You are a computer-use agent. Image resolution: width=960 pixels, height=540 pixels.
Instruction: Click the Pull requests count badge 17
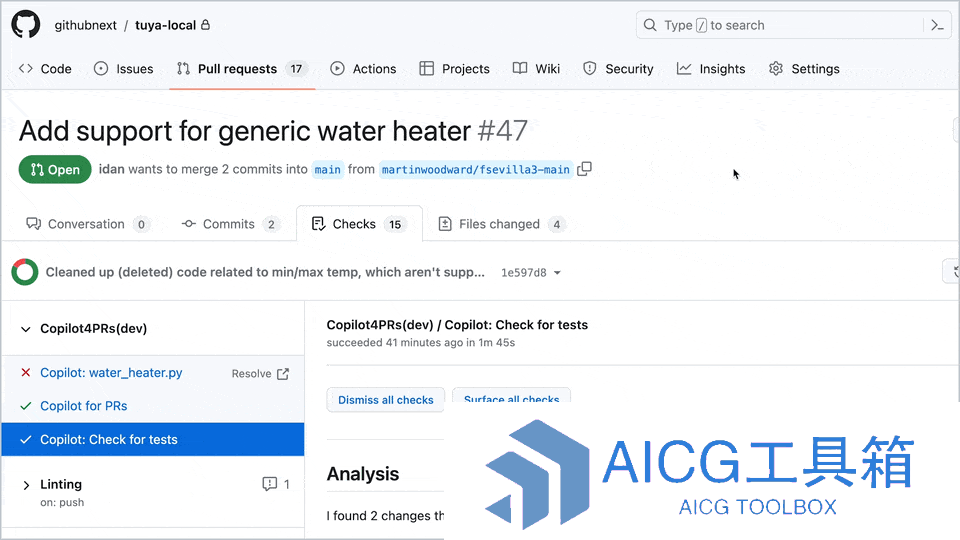(x=296, y=69)
